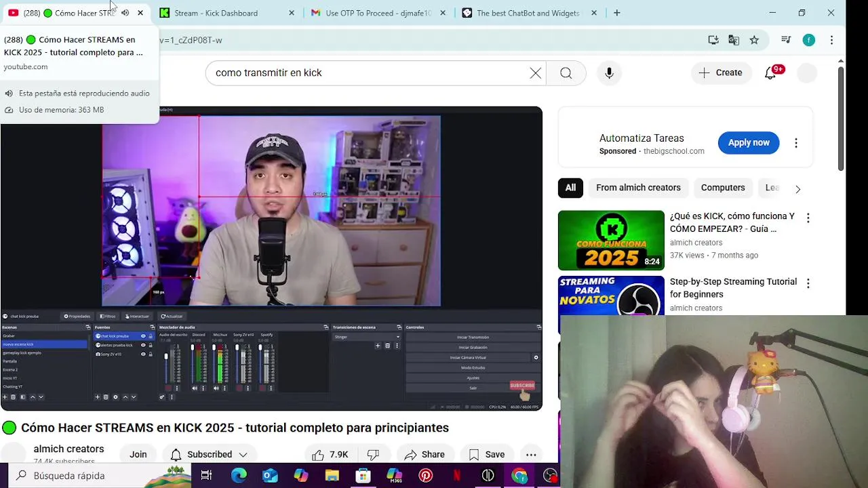868x488 pixels.
Task: Close the Gmail OTP tab
Action: tap(443, 13)
